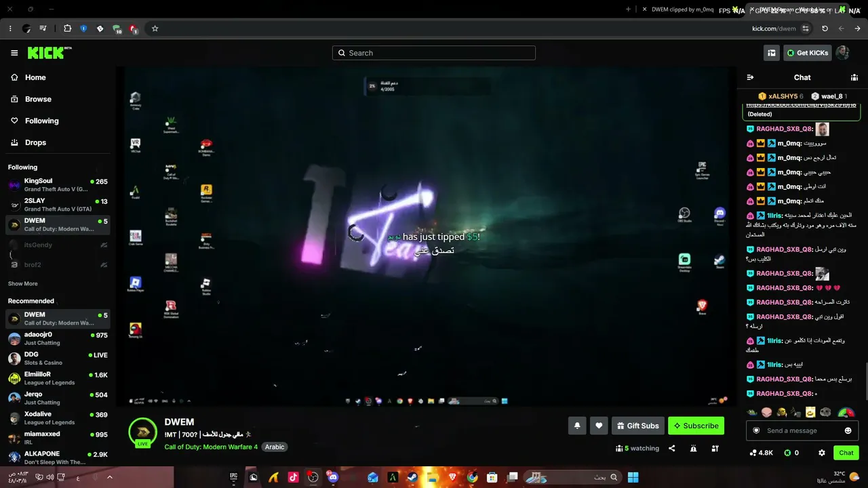Open chat settings gear
The width and height of the screenshot is (868, 488).
click(822, 453)
